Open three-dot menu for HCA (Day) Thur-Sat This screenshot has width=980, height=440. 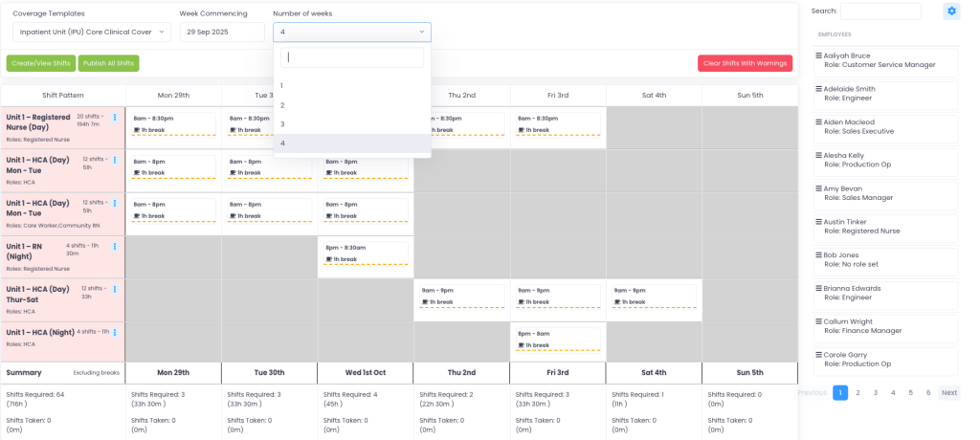115,290
